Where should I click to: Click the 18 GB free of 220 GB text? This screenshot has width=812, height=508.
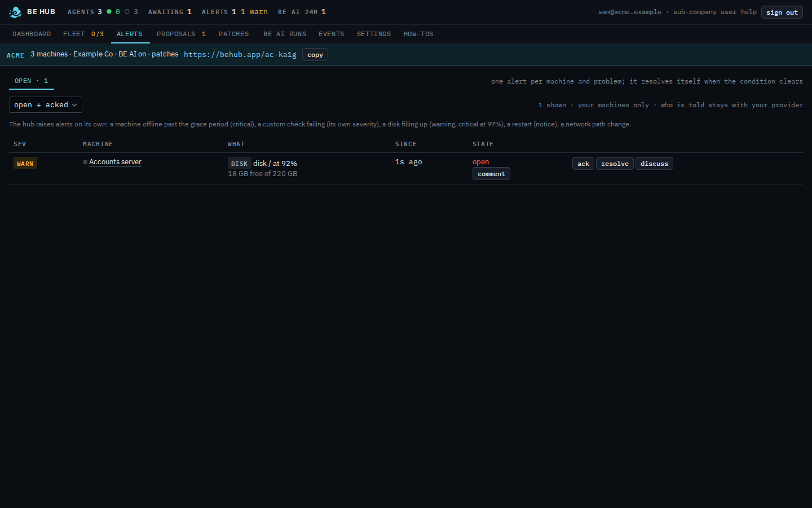pos(263,174)
